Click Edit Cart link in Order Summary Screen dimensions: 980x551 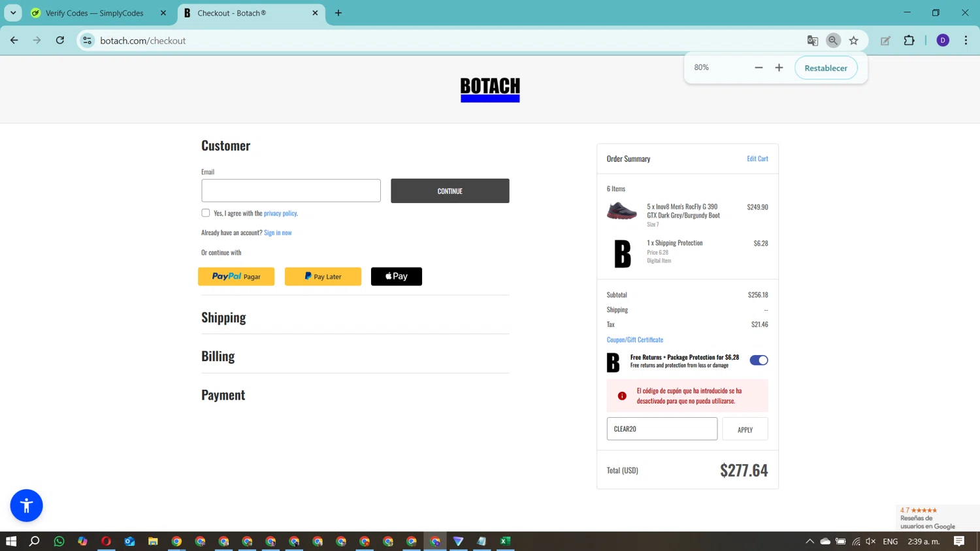coord(757,159)
